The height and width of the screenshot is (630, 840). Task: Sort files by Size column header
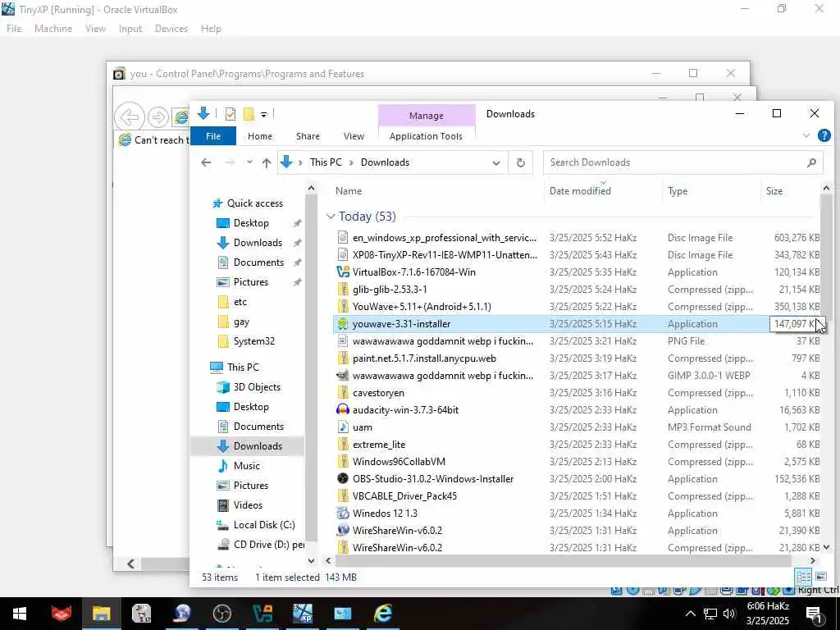tap(774, 190)
